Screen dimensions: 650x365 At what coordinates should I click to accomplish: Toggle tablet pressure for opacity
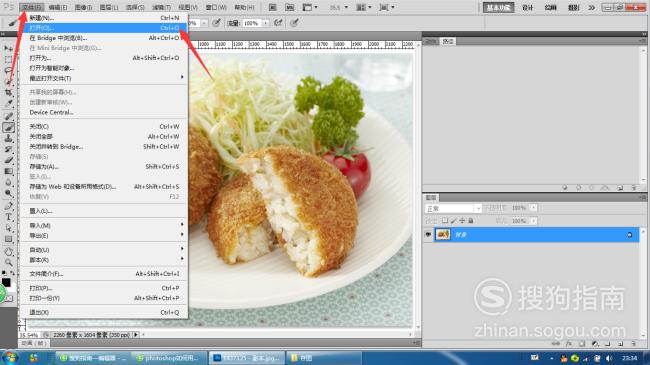[x=216, y=23]
